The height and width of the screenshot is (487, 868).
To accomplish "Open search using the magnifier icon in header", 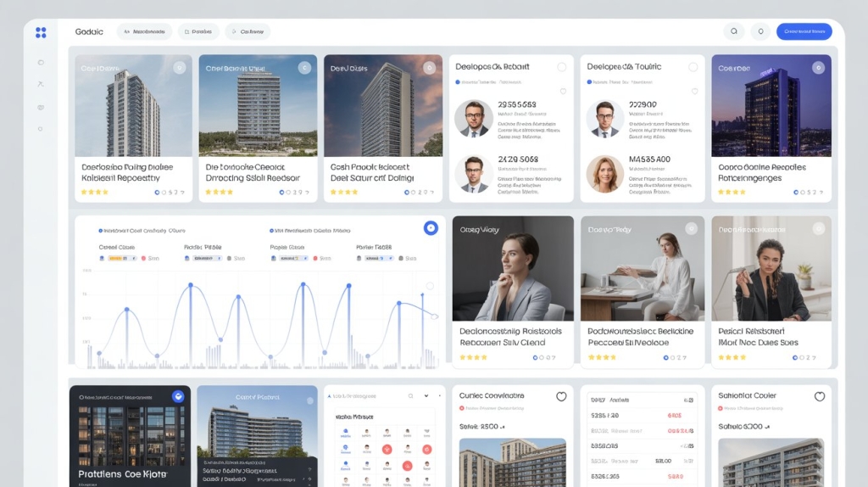I will [x=734, y=31].
